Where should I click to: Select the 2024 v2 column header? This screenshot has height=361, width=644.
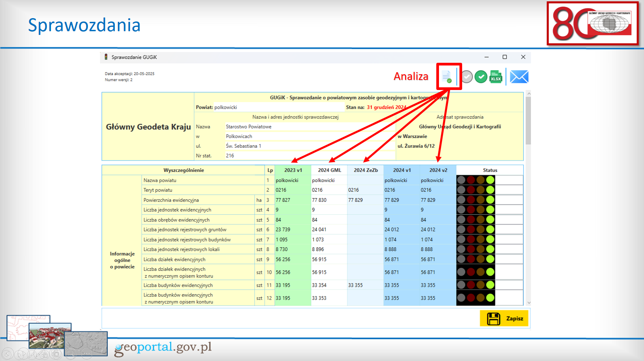[x=438, y=170]
